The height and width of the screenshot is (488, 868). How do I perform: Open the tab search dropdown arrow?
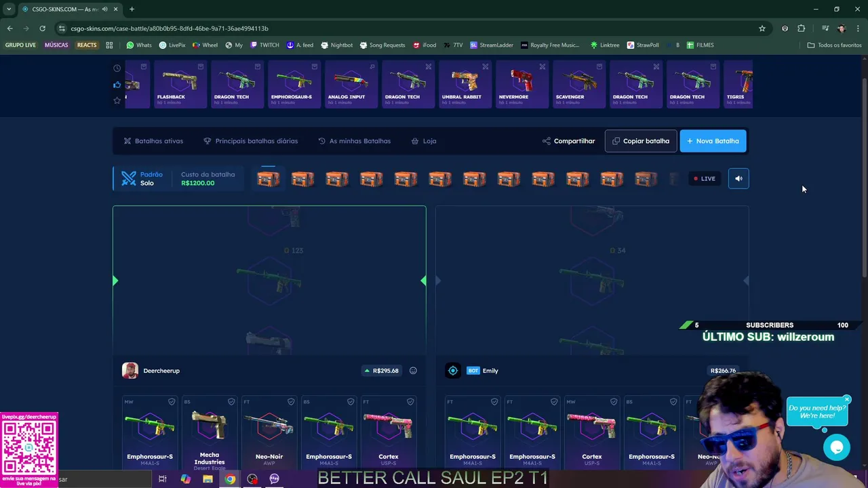click(x=9, y=9)
